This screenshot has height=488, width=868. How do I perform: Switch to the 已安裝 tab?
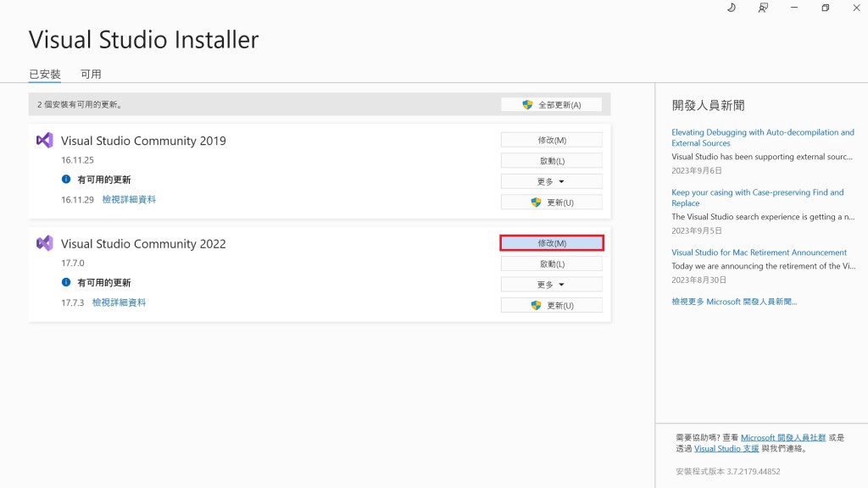(45, 75)
